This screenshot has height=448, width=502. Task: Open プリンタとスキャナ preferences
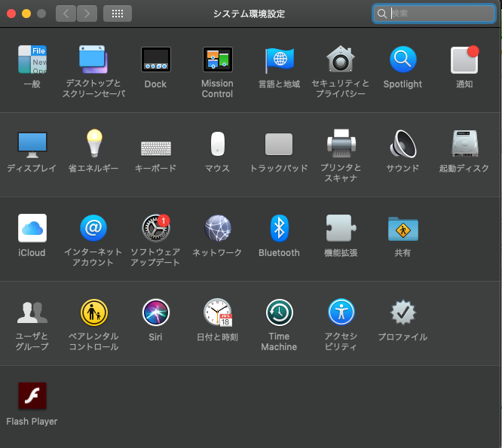(x=341, y=143)
